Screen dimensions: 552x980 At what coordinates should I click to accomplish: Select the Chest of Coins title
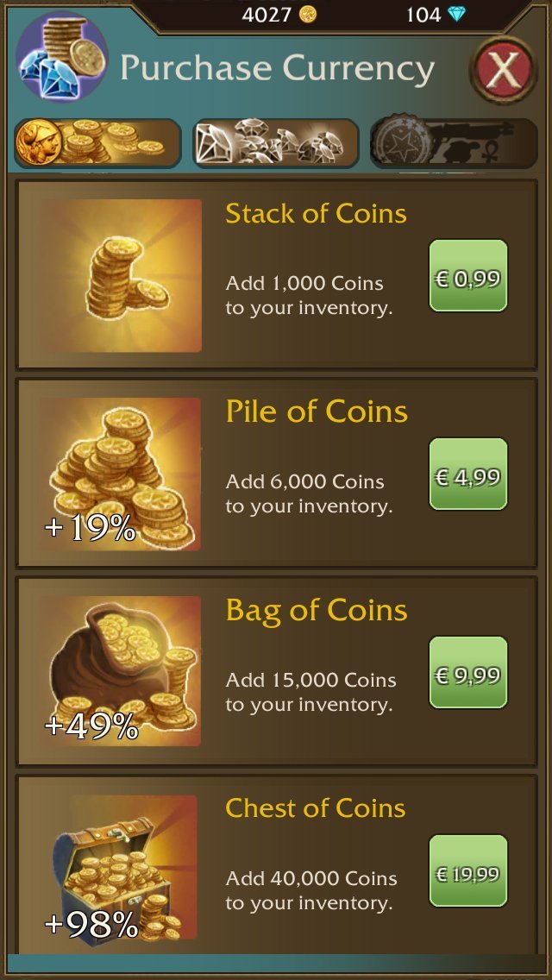click(x=315, y=808)
